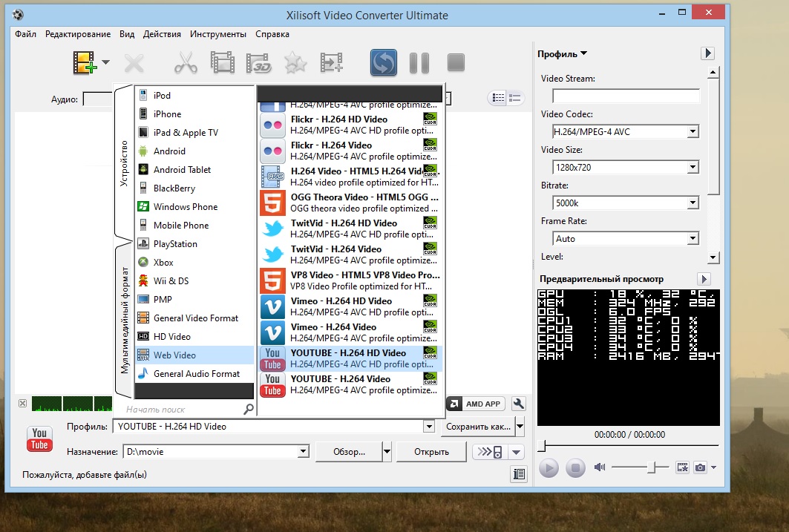The image size is (789, 532).
Task: Click the scissors Clip tool
Action: (185, 63)
